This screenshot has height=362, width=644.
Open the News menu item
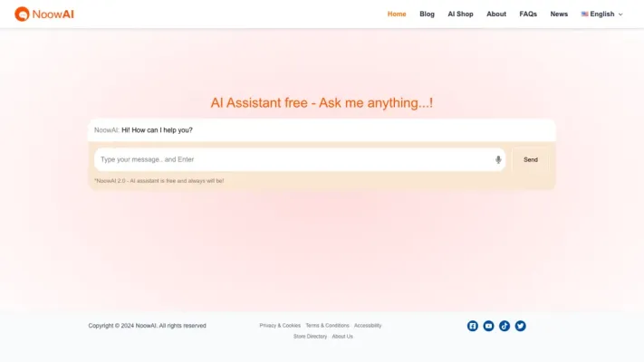click(559, 14)
